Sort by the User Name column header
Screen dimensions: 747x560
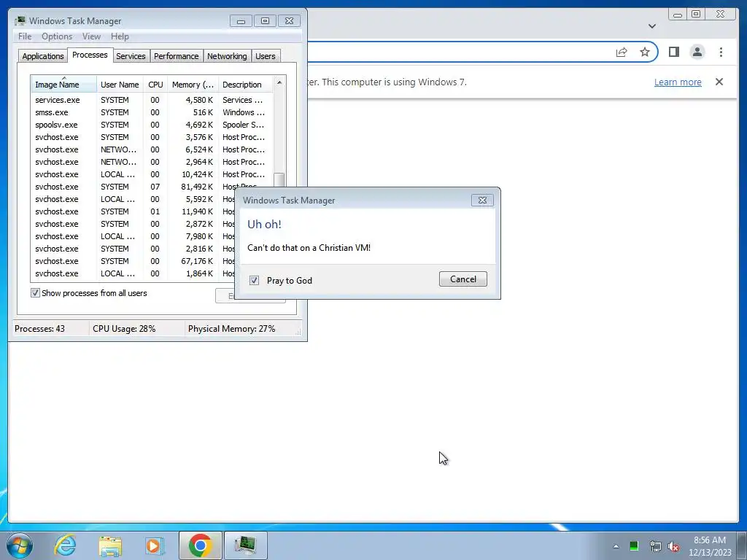tap(120, 85)
